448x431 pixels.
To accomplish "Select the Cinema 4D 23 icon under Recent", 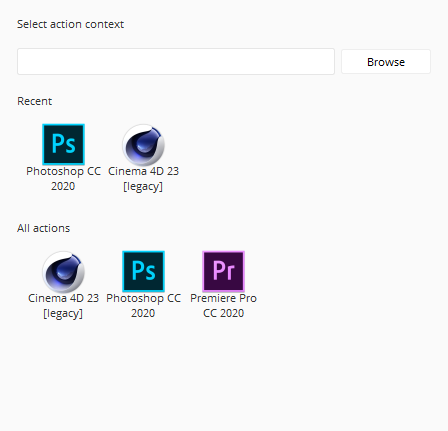I will click(x=143, y=145).
